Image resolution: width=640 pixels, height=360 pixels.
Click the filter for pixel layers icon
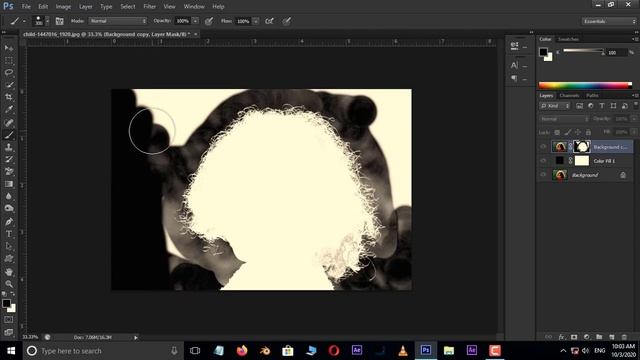coord(579,106)
